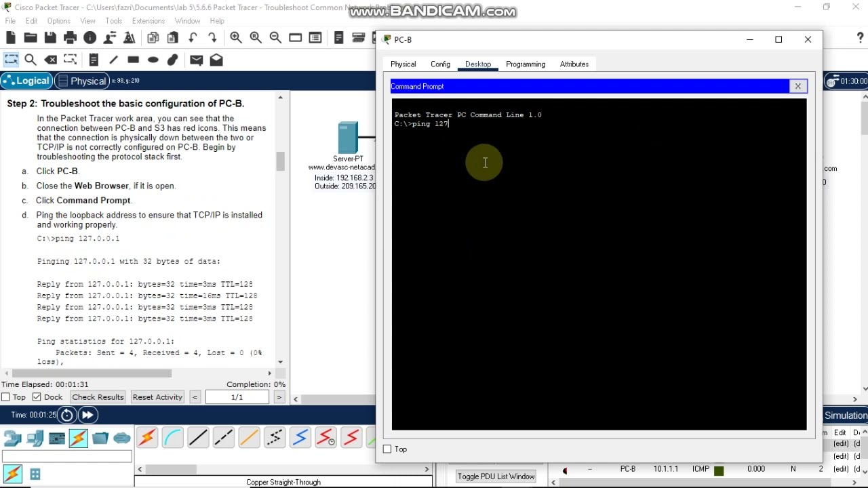
Task: Zoom out of the workspace
Action: click(275, 38)
